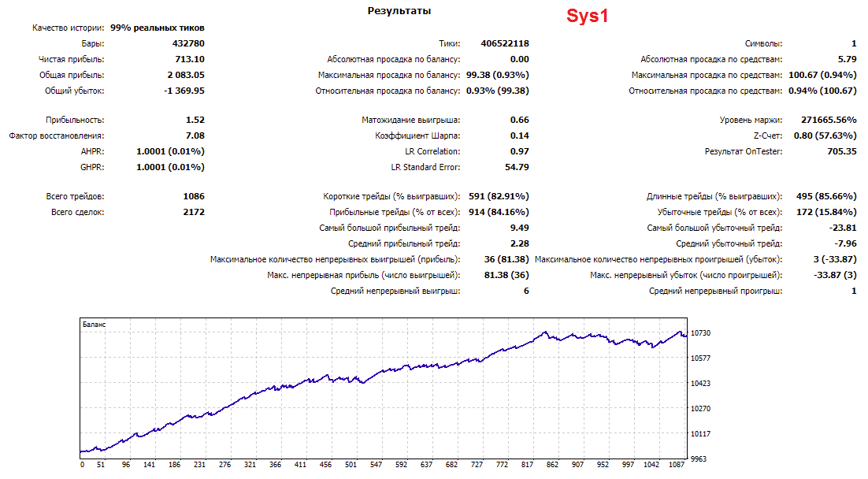
Task: Select the Длинные трейды value 495 (85.66%)
Action: (x=826, y=196)
